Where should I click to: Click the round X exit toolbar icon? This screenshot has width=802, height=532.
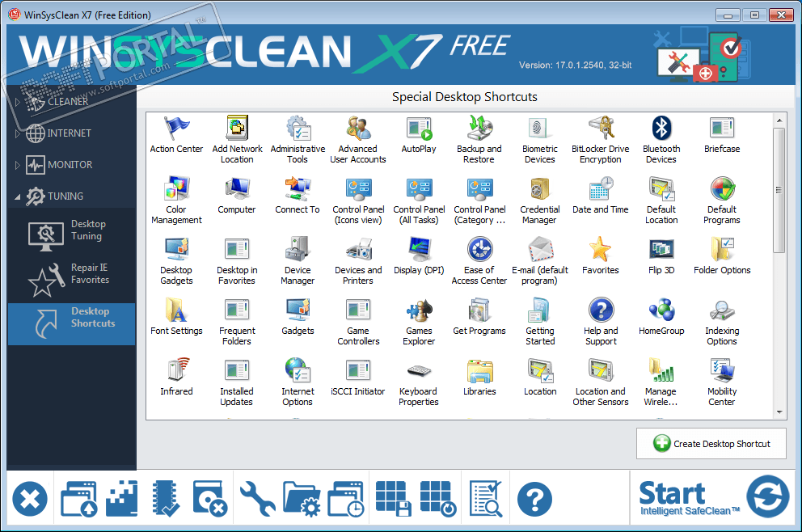(30, 499)
